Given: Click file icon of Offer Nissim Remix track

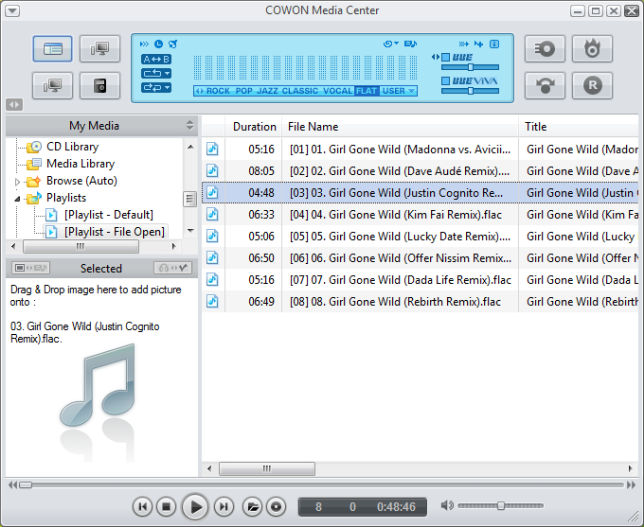Looking at the screenshot, I should tap(212, 258).
